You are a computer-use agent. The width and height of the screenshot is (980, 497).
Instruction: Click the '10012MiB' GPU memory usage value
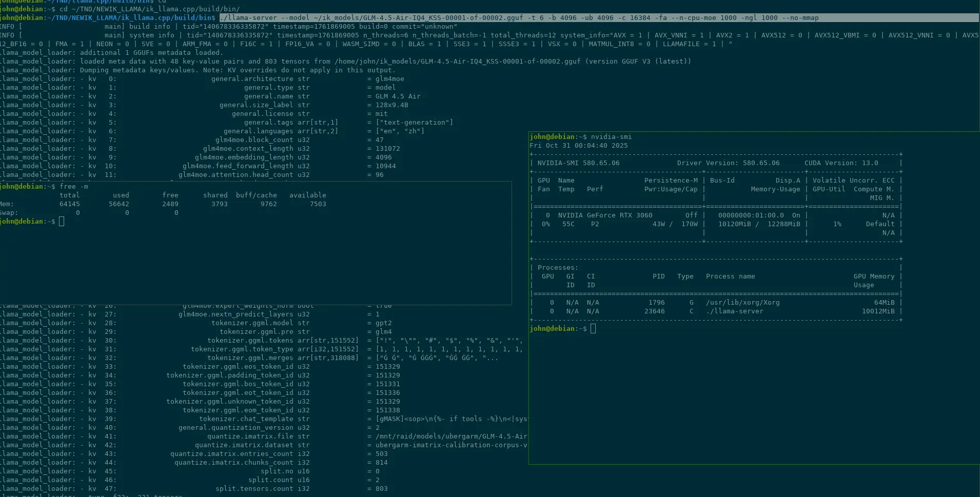pyautogui.click(x=878, y=311)
